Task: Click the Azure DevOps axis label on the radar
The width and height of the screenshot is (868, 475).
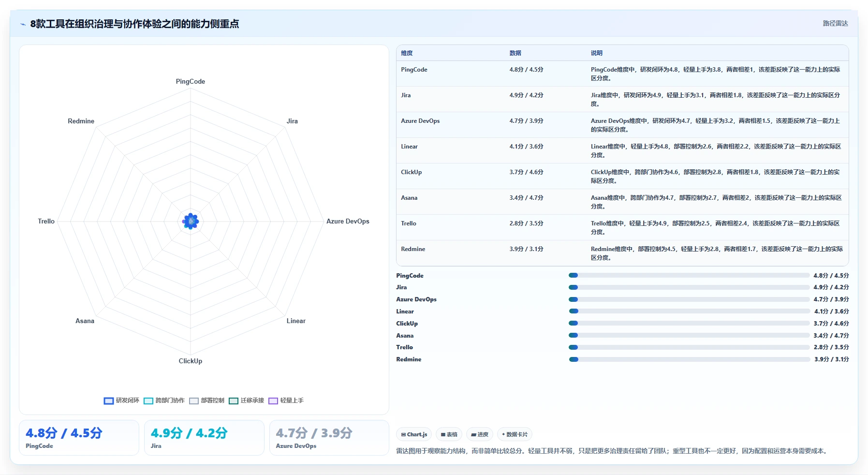Action: click(x=348, y=221)
